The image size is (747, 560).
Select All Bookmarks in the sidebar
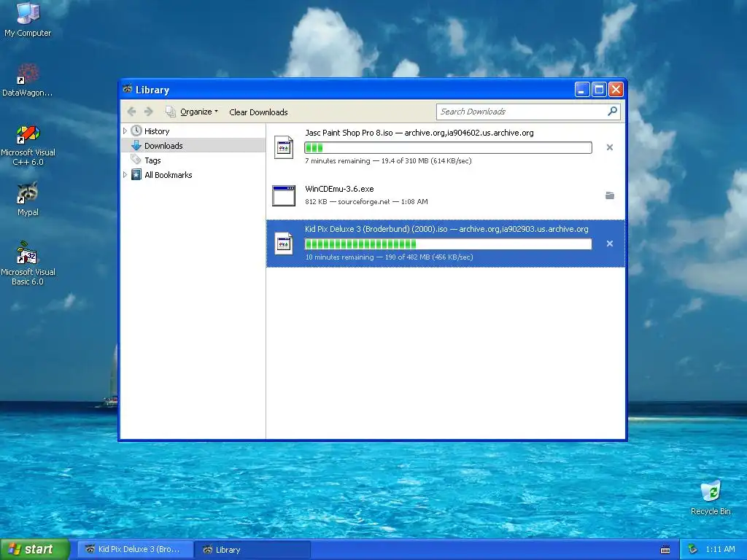pos(169,175)
